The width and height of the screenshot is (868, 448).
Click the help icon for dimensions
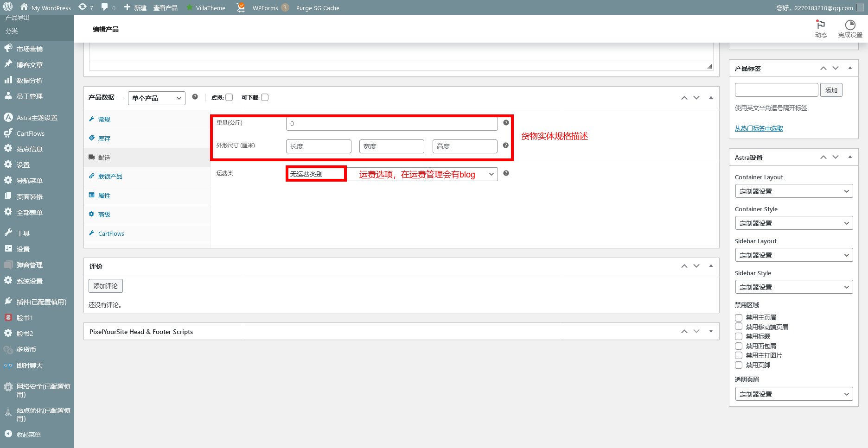coord(506,145)
